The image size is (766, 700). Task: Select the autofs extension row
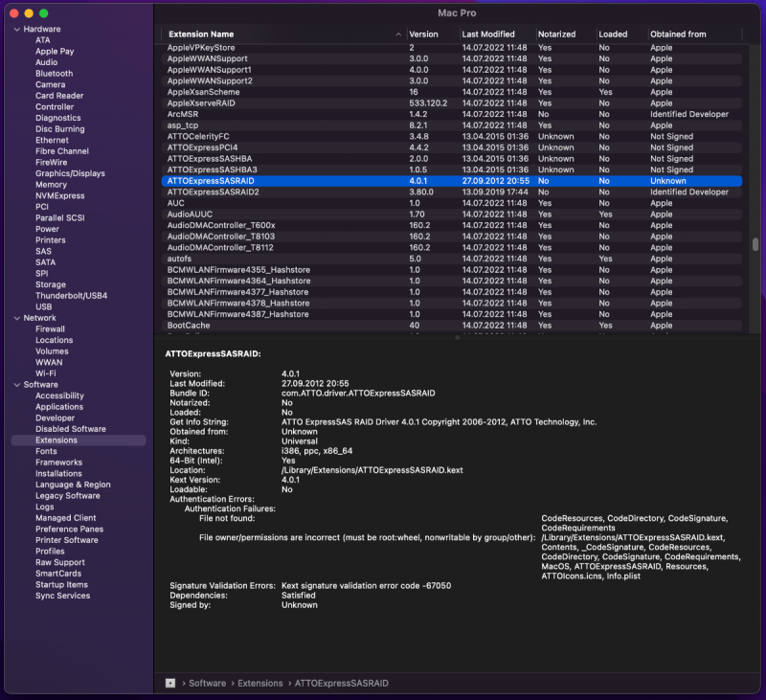coord(451,259)
